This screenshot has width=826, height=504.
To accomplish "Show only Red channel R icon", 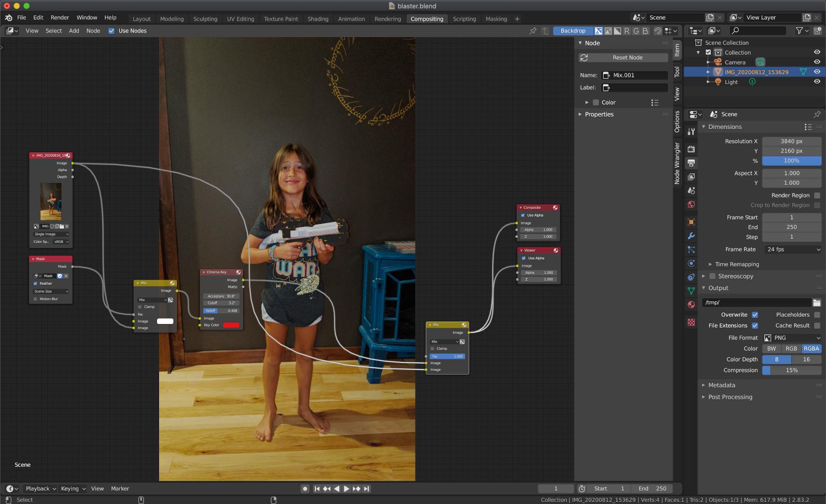I will click(627, 31).
